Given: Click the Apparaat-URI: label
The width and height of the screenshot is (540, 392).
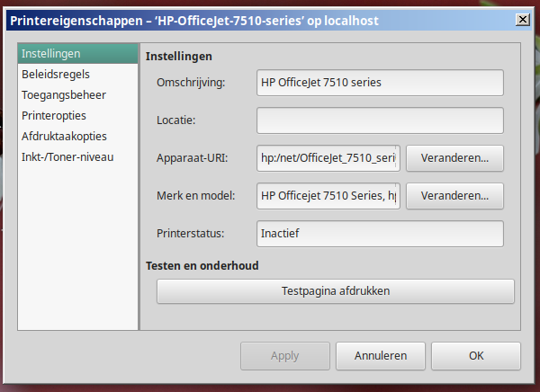Looking at the screenshot, I should (193, 158).
